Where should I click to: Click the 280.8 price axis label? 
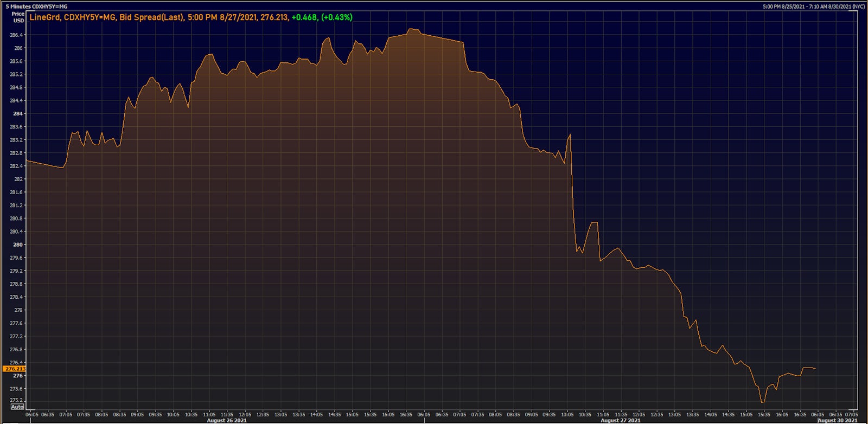point(16,219)
